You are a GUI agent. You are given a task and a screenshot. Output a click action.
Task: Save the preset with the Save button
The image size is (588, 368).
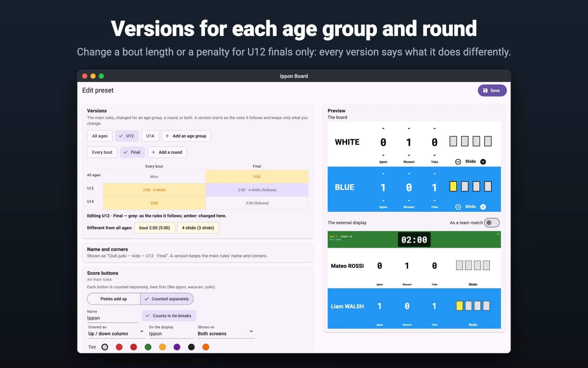[x=492, y=91]
